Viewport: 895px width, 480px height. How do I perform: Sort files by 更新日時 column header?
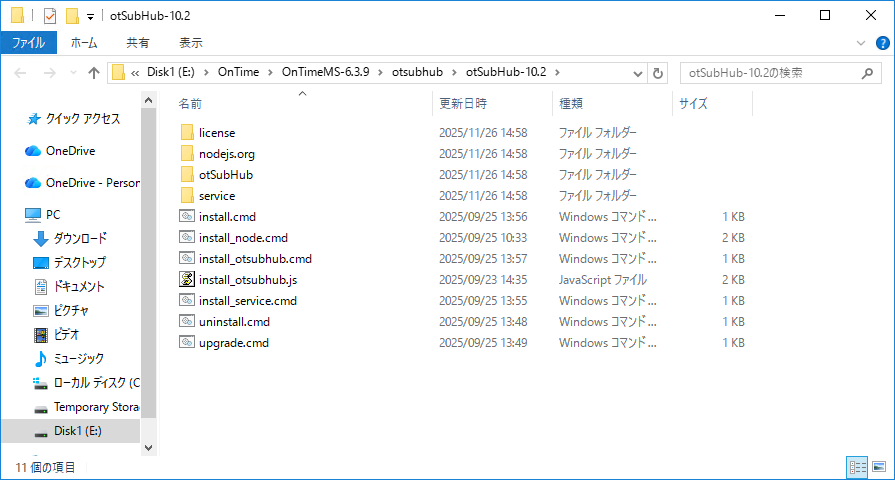point(463,103)
